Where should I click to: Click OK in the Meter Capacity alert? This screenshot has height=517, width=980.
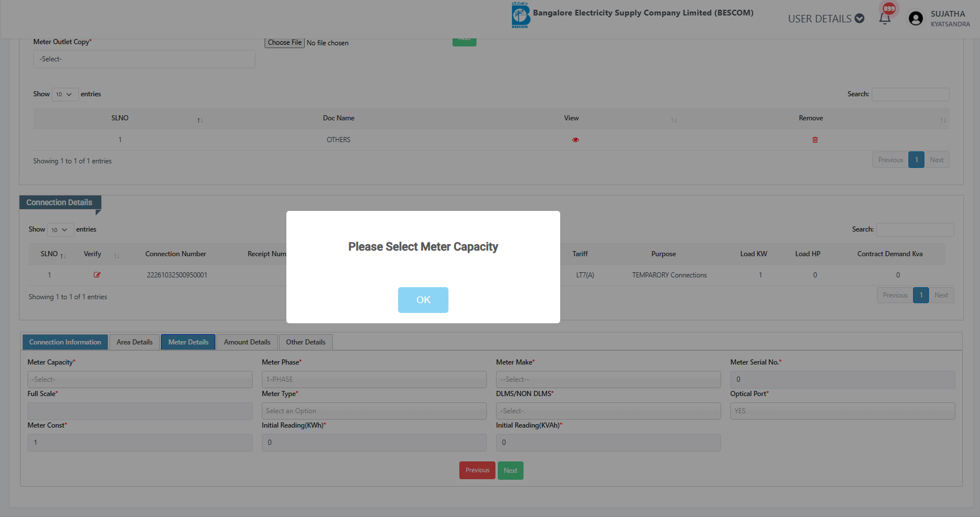[423, 300]
